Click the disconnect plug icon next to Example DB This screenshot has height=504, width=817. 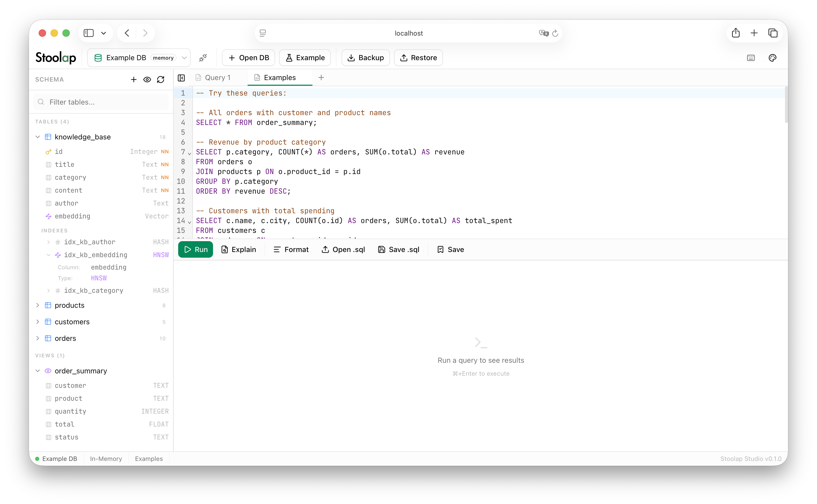tap(203, 58)
